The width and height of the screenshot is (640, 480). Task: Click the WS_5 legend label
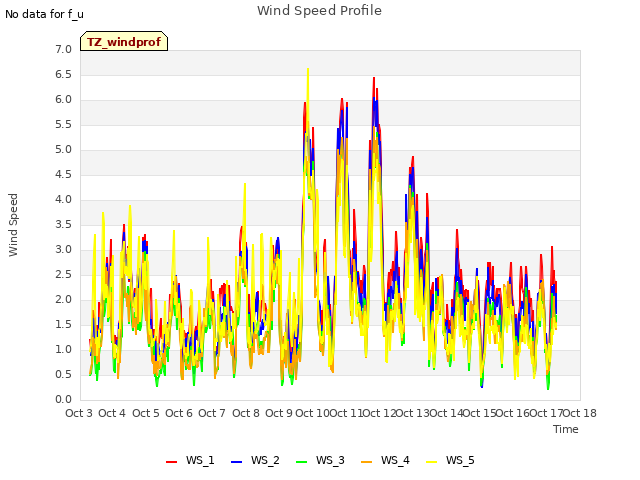pos(460,460)
